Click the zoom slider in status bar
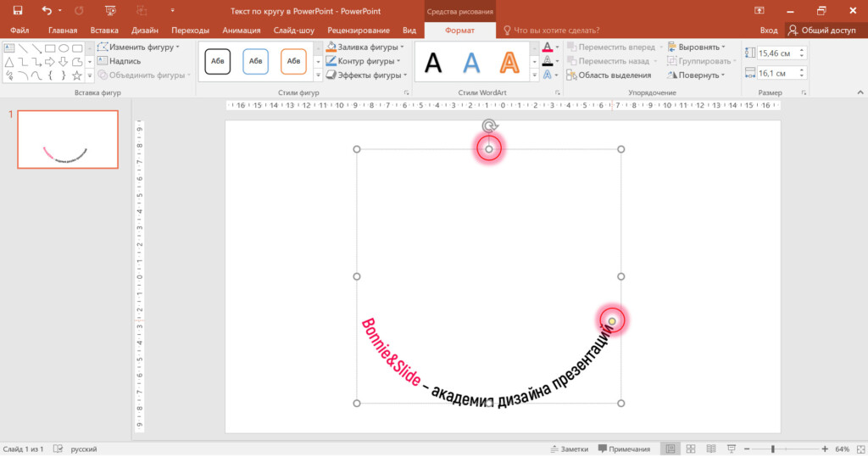The width and height of the screenshot is (868, 457). point(773,449)
